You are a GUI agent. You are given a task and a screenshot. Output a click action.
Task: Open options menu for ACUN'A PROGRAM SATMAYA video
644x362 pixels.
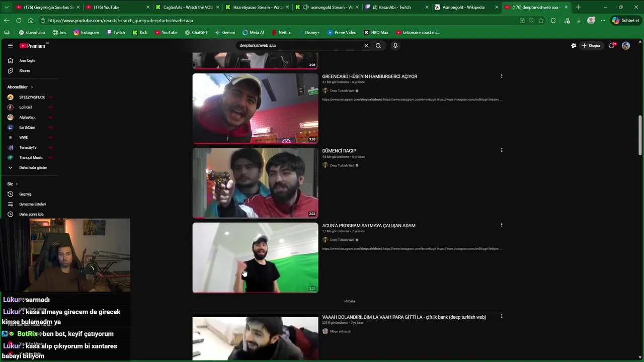502,225
